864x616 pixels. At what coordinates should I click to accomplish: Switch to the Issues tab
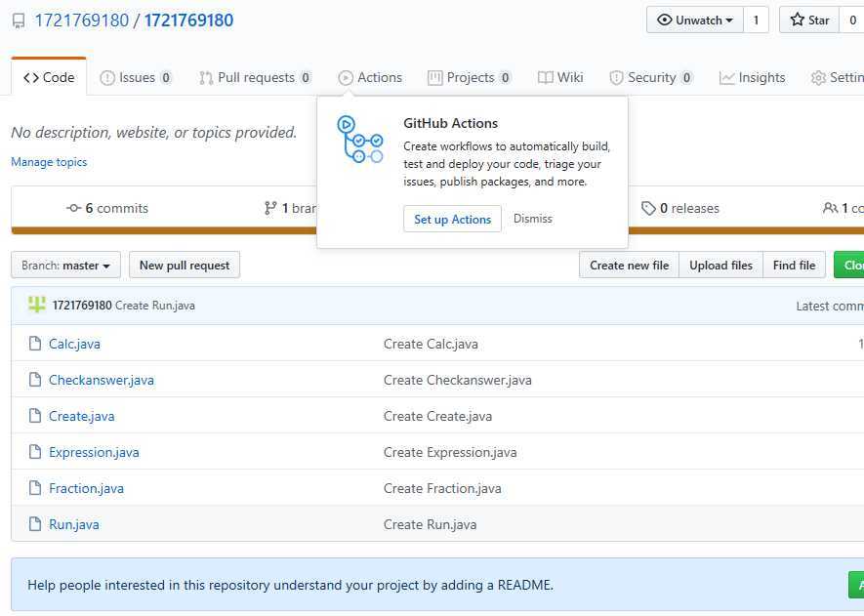[x=136, y=77]
